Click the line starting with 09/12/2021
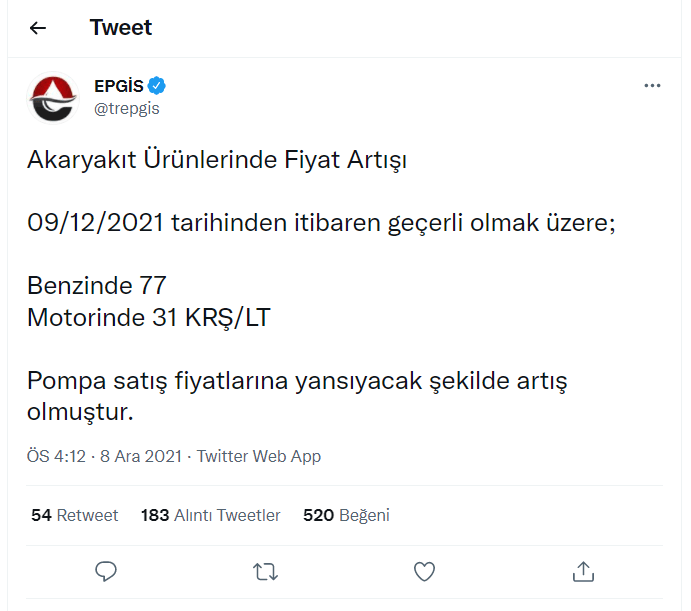Screen dimensions: 691x611 point(320,223)
